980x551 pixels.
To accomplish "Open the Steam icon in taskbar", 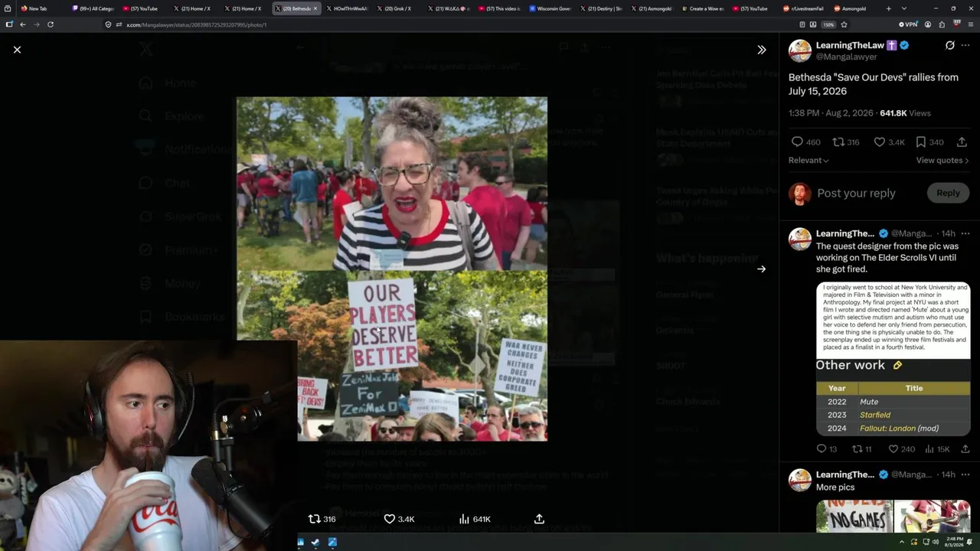I will coord(315,543).
